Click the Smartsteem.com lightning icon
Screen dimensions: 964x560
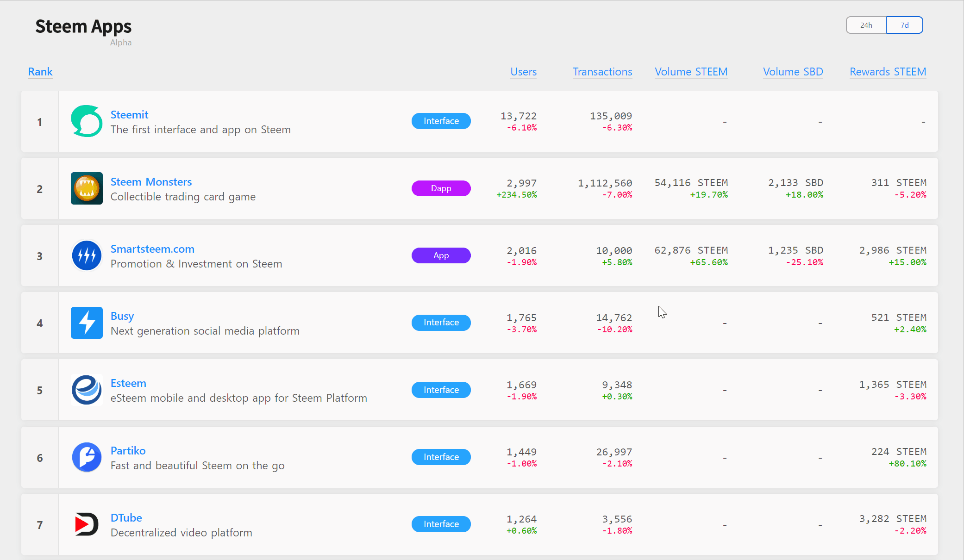tap(87, 255)
